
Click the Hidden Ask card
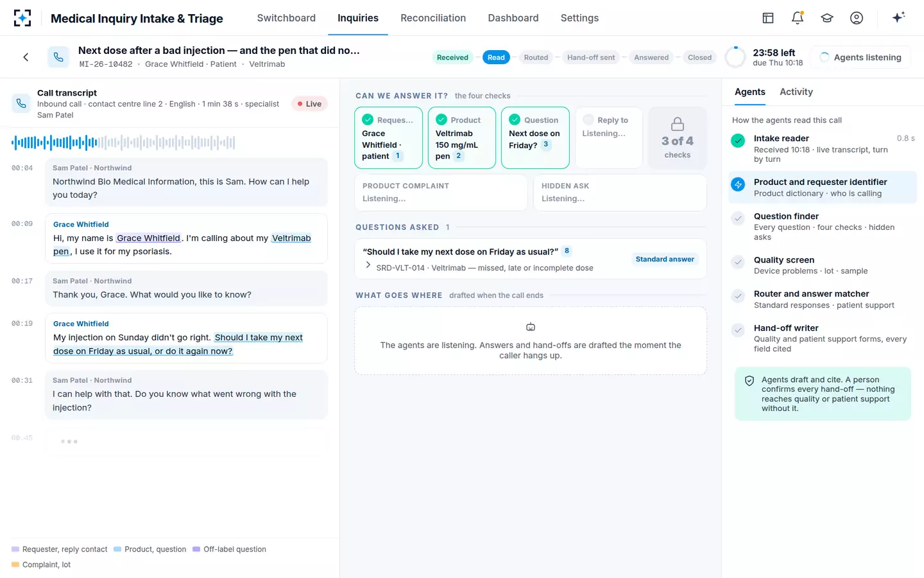pyautogui.click(x=620, y=193)
